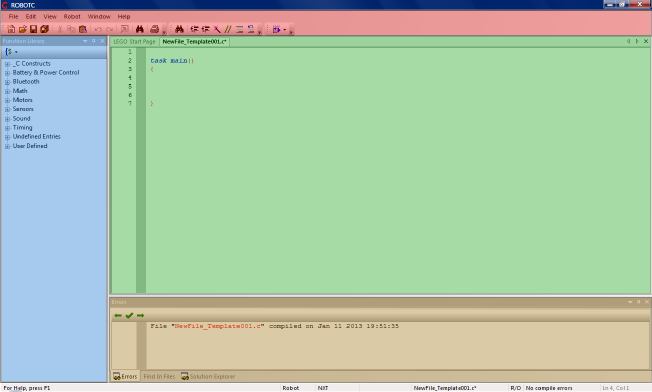Click the Save All toolbar icon
652x392 pixels.
(x=44, y=29)
